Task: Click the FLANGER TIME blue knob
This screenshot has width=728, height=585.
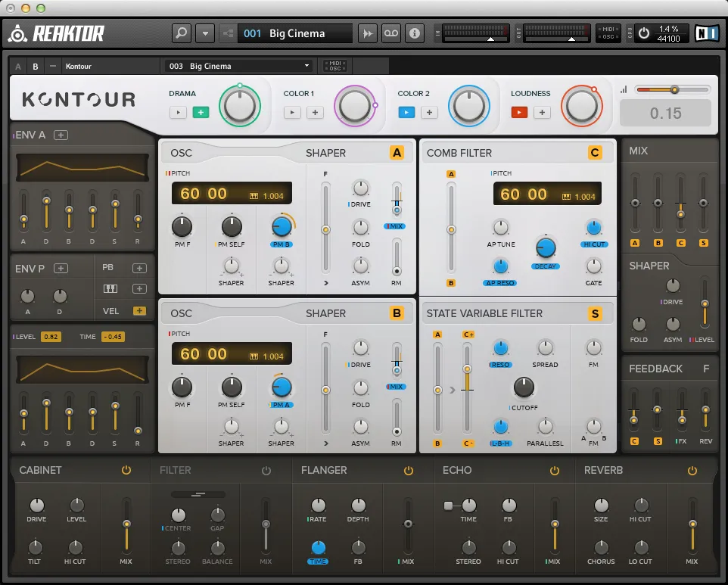Action: click(x=318, y=547)
